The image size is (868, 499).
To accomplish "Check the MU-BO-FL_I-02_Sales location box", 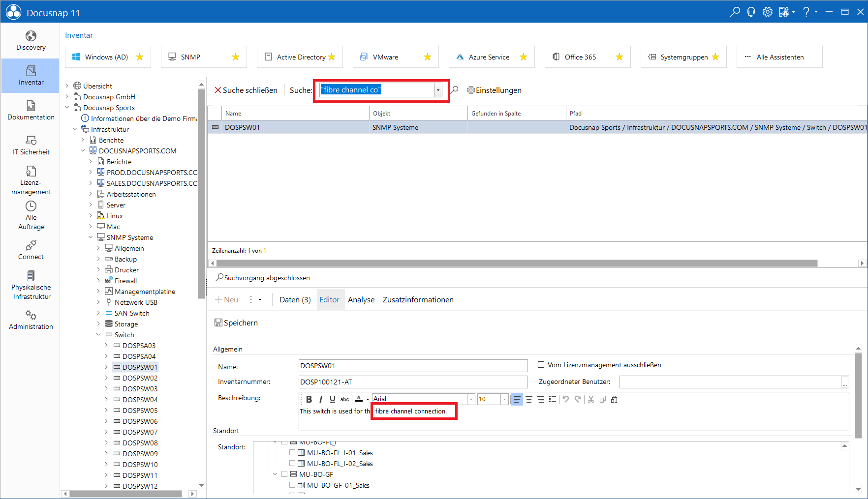I will pos(292,463).
